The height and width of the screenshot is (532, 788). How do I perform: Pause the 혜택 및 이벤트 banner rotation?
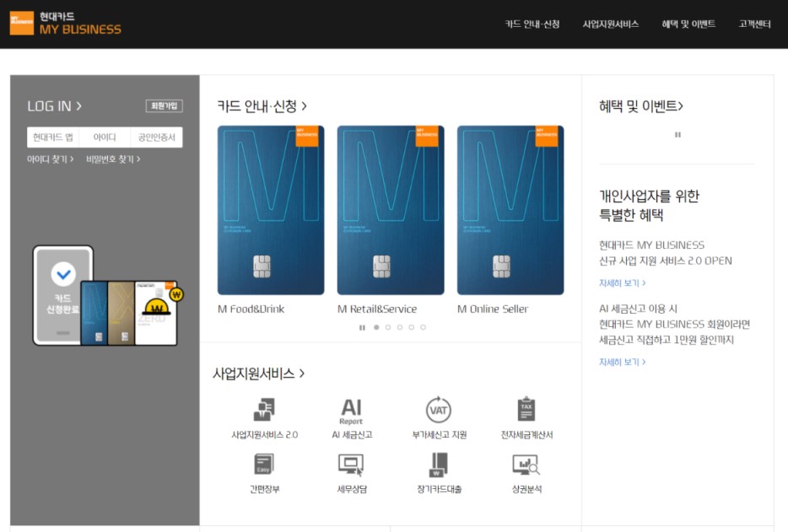(x=677, y=135)
